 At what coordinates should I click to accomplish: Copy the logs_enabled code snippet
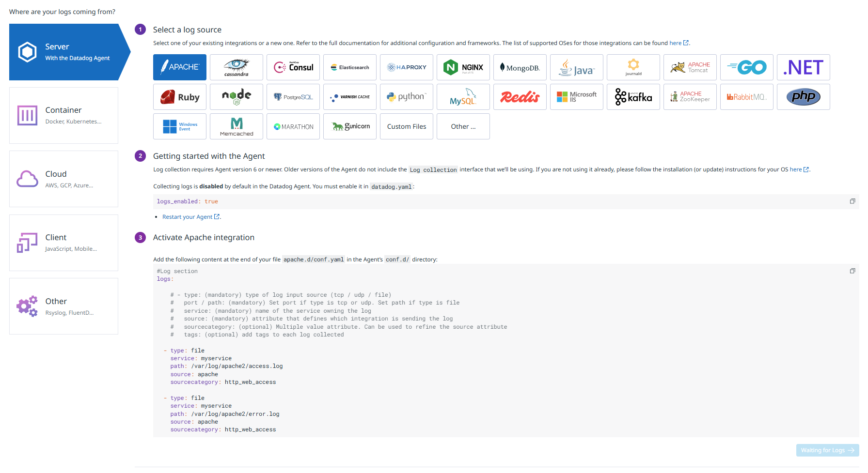click(852, 201)
